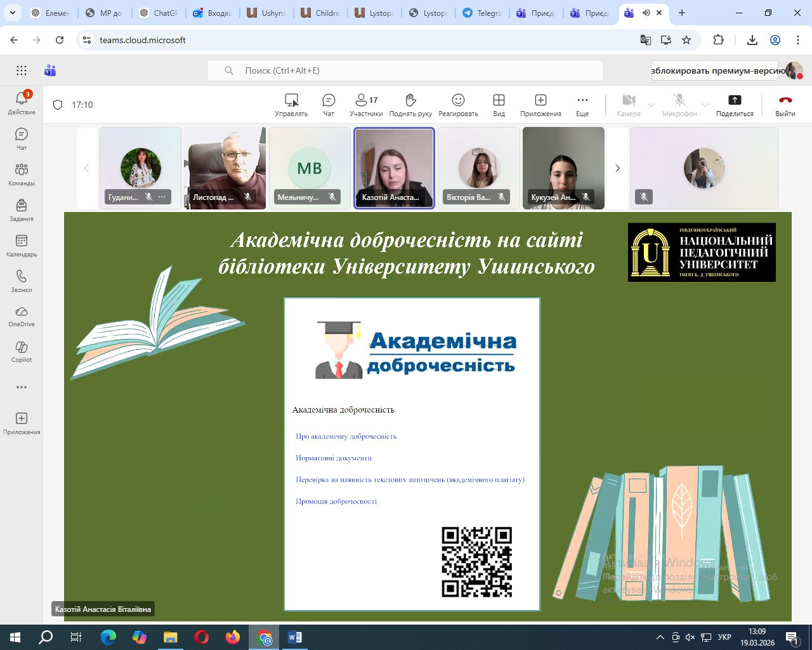
Task: Open Calendar in the left sidebar
Action: (x=22, y=245)
